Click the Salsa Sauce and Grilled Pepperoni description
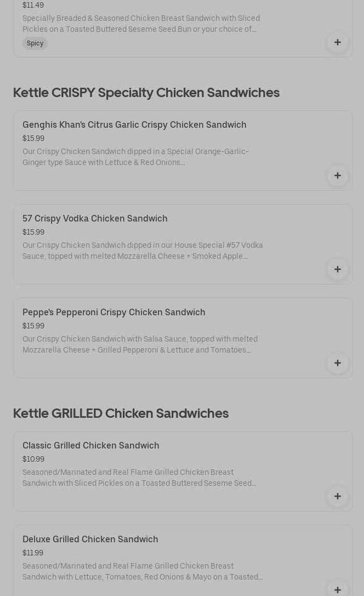Image resolution: width=364 pixels, height=596 pixels. (140, 344)
